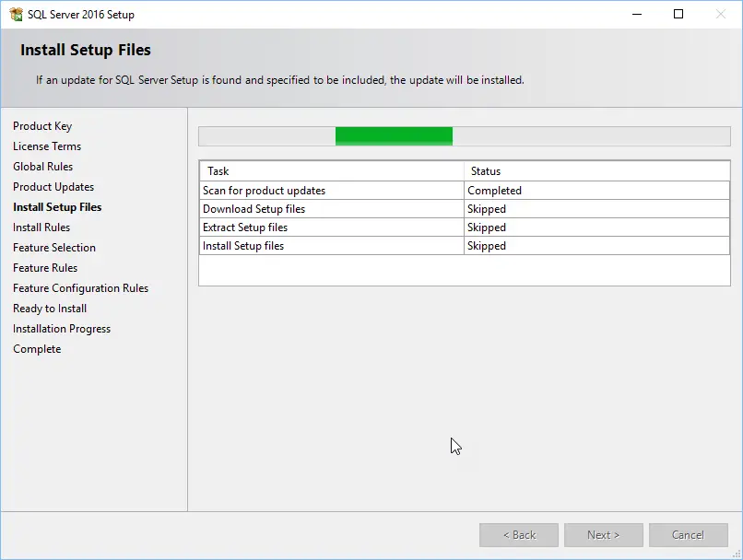Open the Install Rules step
The image size is (743, 560).
pyautogui.click(x=41, y=227)
